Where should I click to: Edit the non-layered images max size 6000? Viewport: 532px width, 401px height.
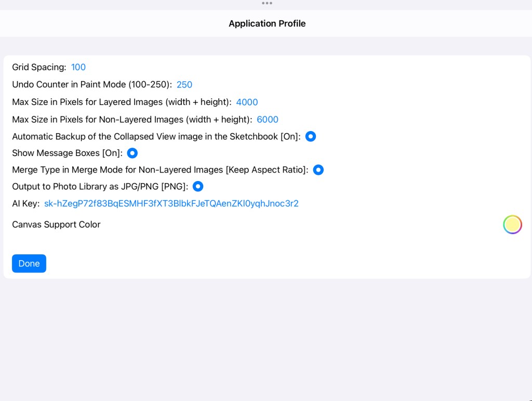tap(268, 120)
